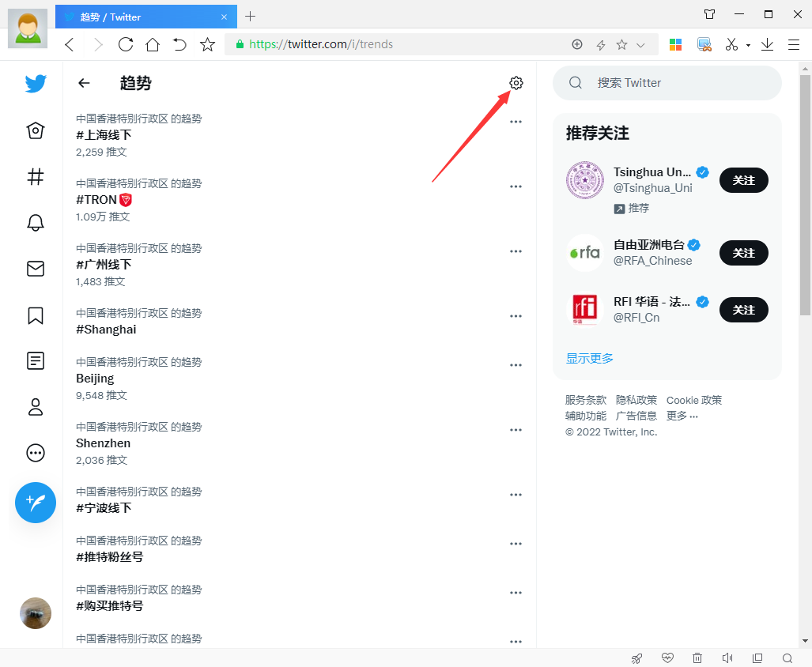
Task: Open more options for #Shanghai trend
Action: click(x=516, y=316)
